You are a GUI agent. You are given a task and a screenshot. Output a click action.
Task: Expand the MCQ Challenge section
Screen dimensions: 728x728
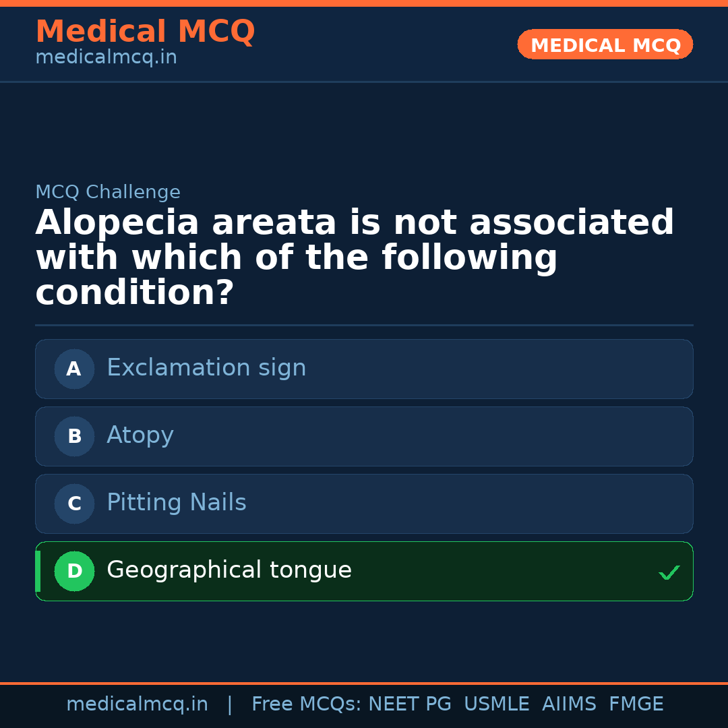coord(107,191)
